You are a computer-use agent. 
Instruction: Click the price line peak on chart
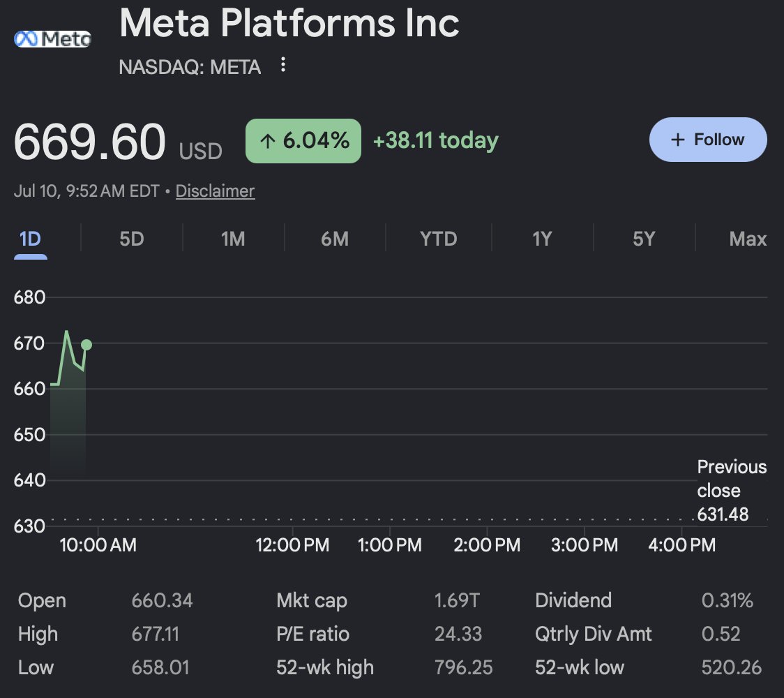click(66, 332)
